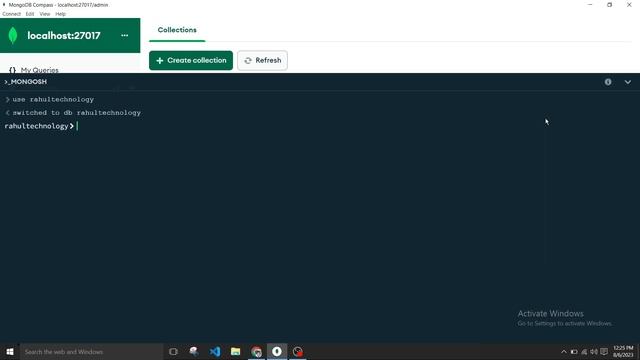Collapse the mongosh shell panel chevron
This screenshot has width=640, height=360.
click(627, 82)
